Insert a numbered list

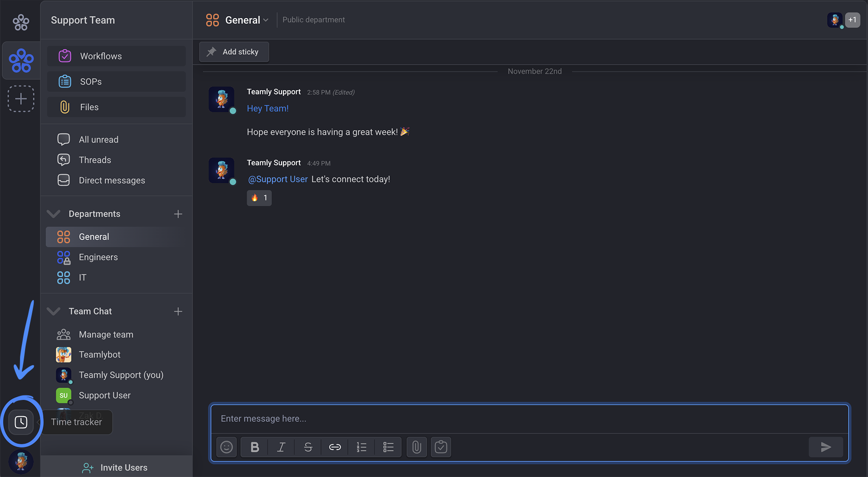[361, 447]
